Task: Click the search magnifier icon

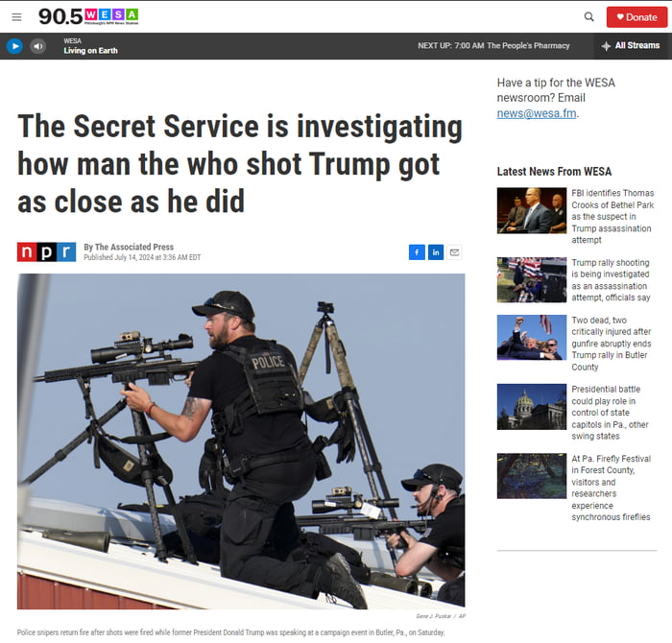Action: (x=589, y=17)
